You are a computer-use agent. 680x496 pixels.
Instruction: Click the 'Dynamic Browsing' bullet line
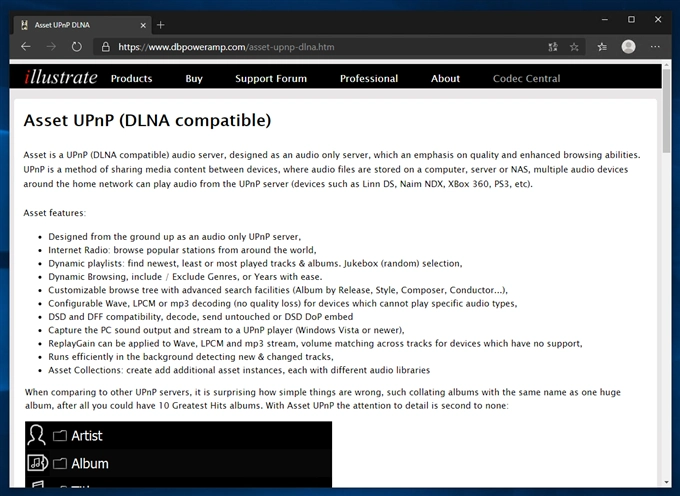(x=185, y=277)
